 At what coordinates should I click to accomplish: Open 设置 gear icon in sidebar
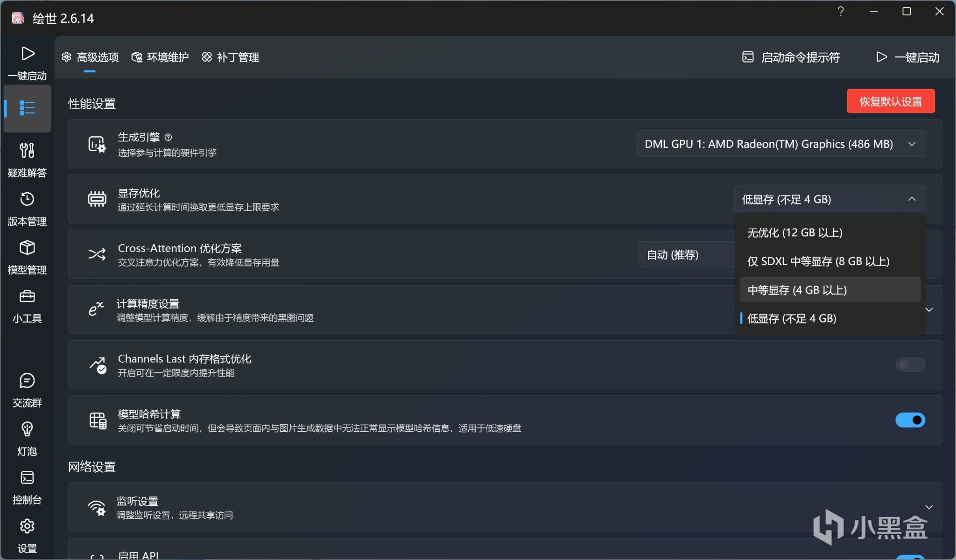click(x=27, y=526)
